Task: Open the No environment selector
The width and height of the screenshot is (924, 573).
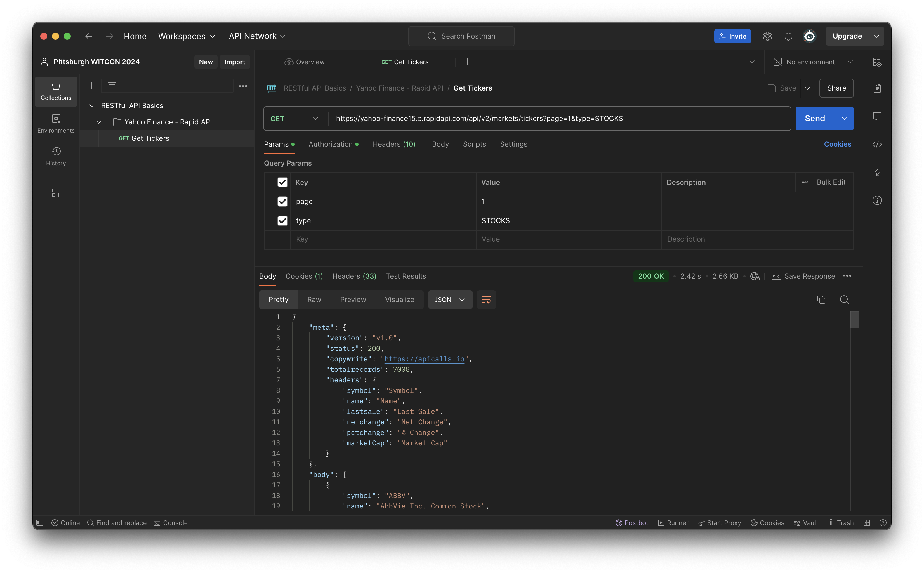Action: coord(813,62)
